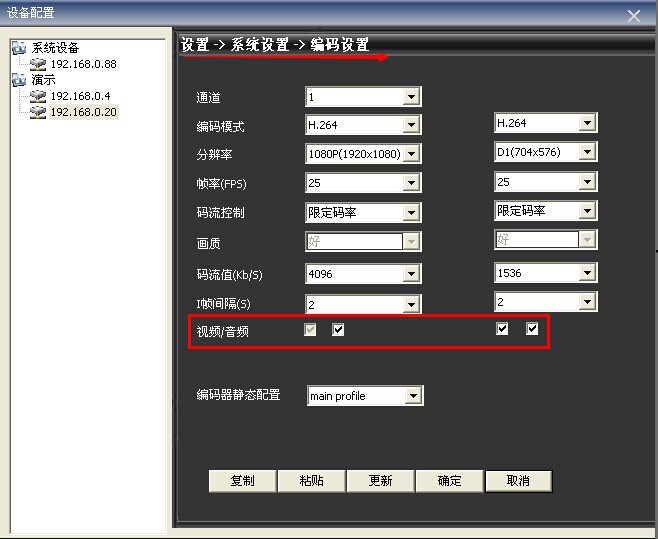Click the 更新 refresh button
Screen dimensions: 658x539
(380, 481)
